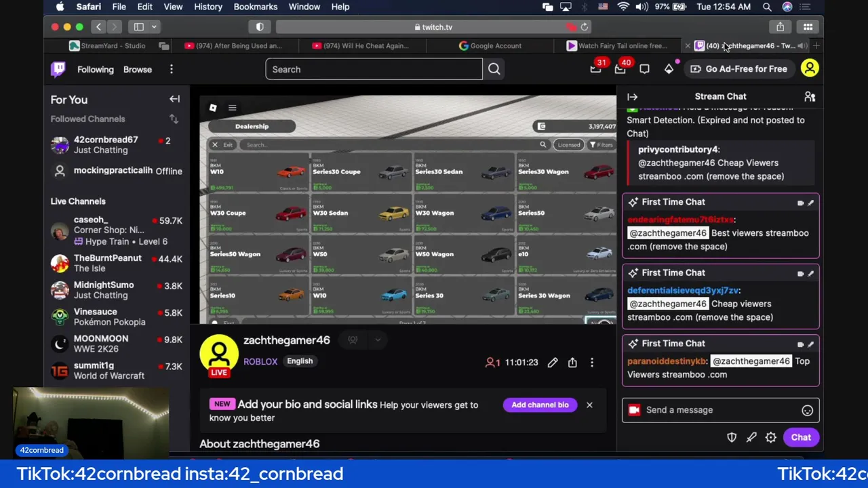Viewport: 868px width, 488px height.
Task: Open the Twitch home logo
Action: click(x=58, y=69)
